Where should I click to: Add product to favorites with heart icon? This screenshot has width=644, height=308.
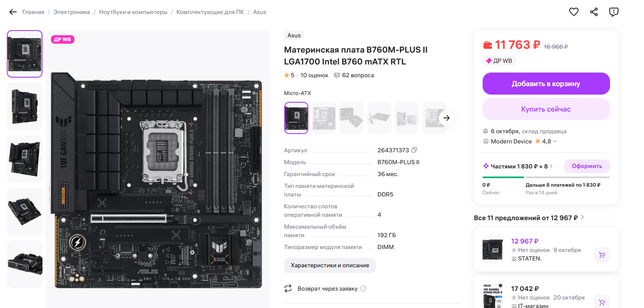574,12
